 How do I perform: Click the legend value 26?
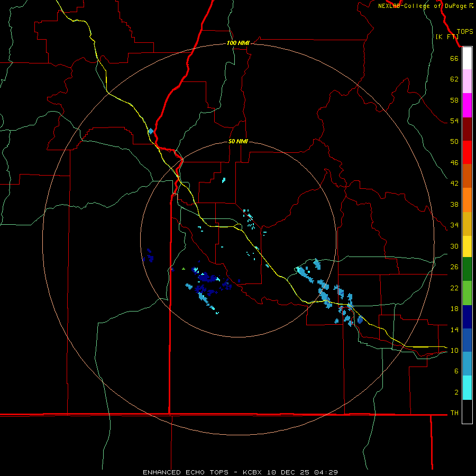454,267
